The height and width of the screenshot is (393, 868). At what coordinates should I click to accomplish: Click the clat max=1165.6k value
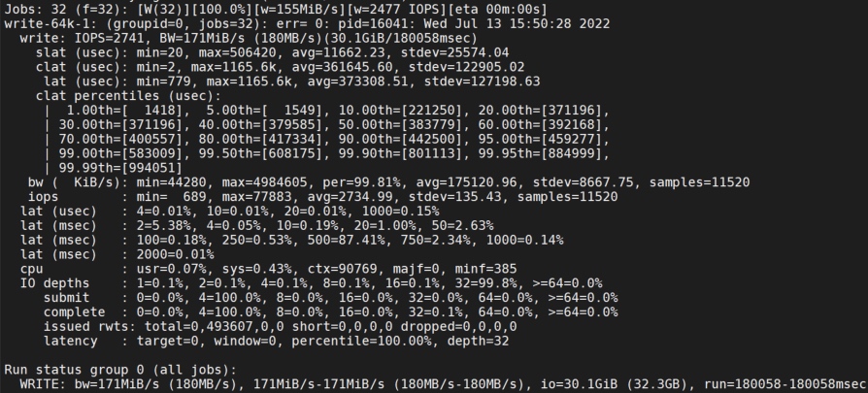pos(232,68)
